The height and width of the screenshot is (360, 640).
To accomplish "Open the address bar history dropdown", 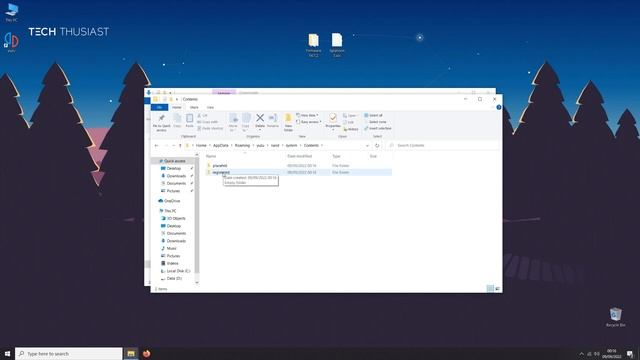I will (367, 146).
